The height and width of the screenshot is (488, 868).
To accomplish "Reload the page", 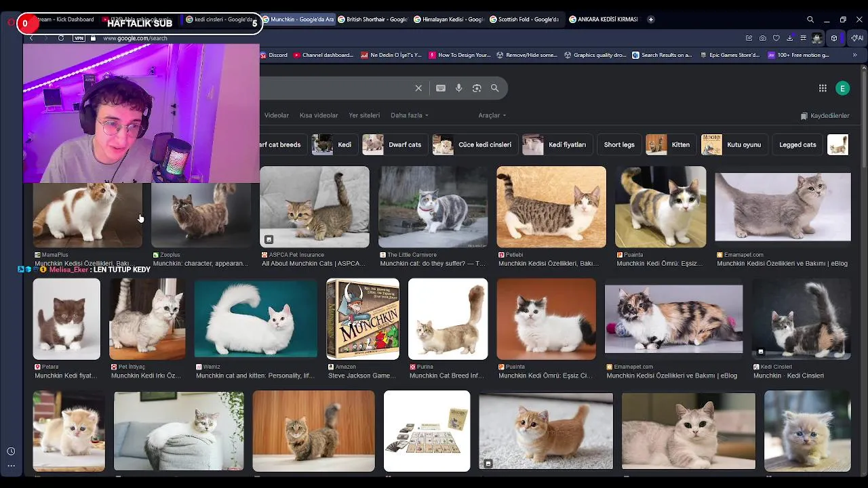I will (61, 38).
